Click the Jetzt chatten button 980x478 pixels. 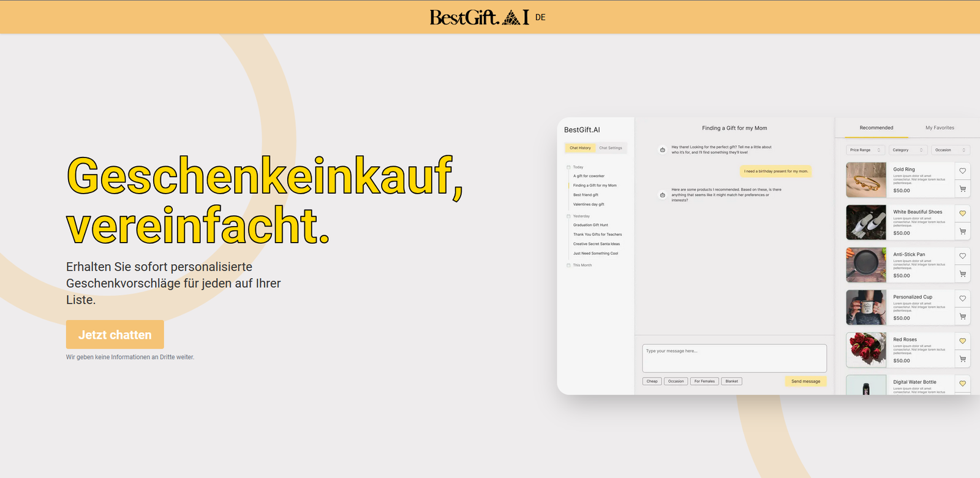click(x=115, y=335)
